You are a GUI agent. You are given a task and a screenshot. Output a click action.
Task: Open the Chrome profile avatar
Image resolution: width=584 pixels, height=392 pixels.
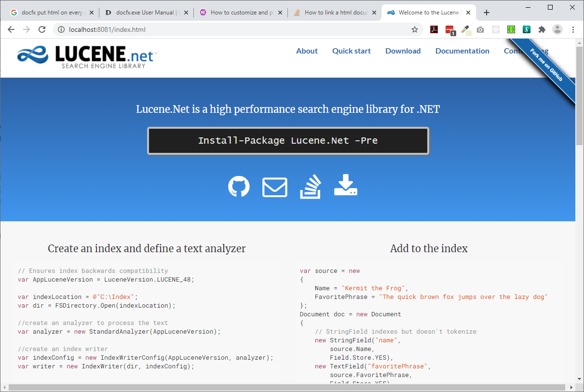tap(557, 29)
